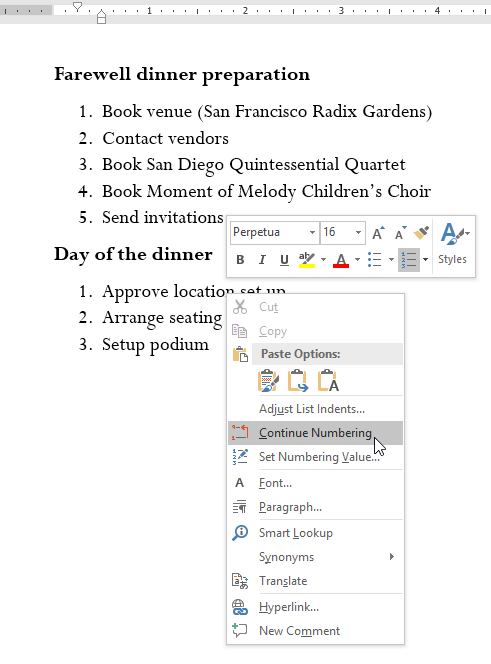The image size is (491, 664).
Task: Expand the bullets list dropdown arrow
Action: coord(391,260)
